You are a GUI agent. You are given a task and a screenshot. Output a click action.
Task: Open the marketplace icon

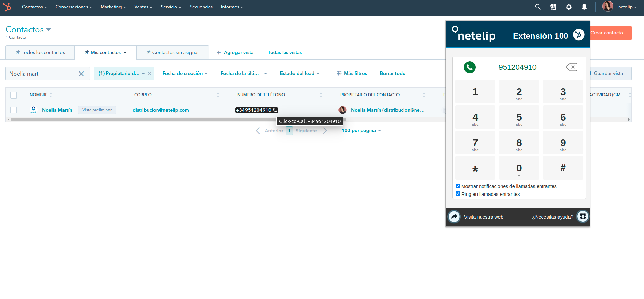[553, 7]
